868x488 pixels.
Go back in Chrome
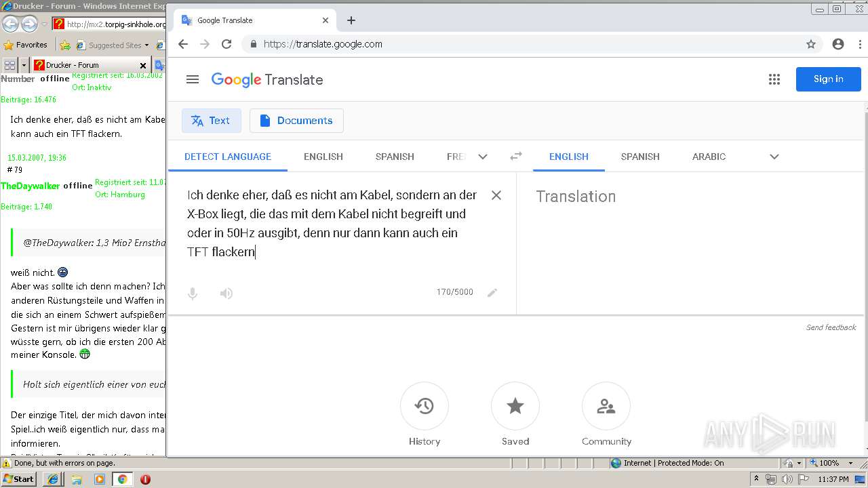[x=183, y=44]
